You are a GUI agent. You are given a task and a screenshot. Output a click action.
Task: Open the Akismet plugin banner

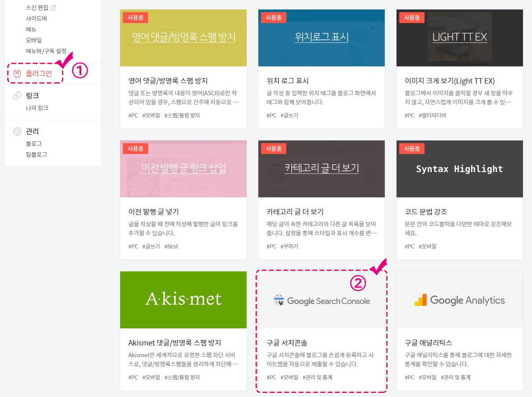tap(183, 299)
